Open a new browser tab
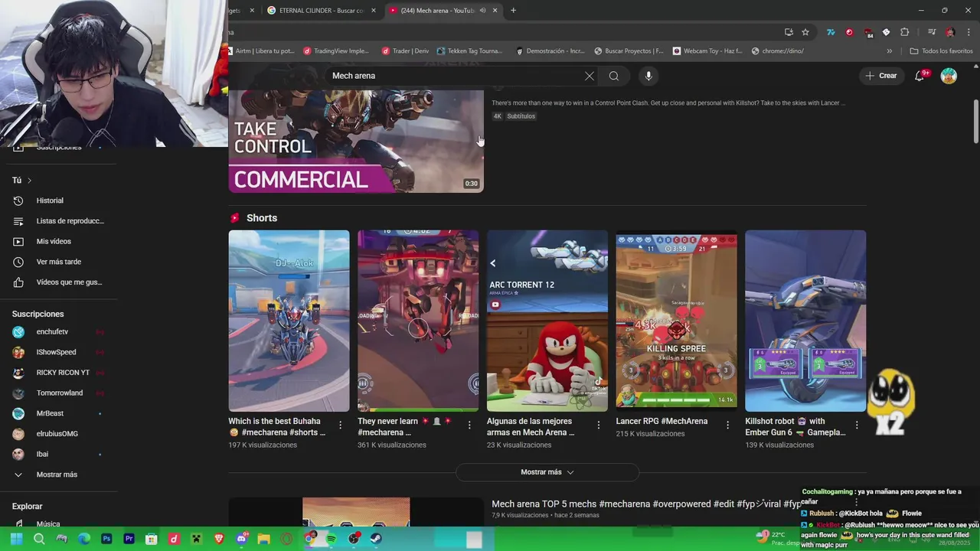Screen dimensions: 980x551 pyautogui.click(x=513, y=10)
